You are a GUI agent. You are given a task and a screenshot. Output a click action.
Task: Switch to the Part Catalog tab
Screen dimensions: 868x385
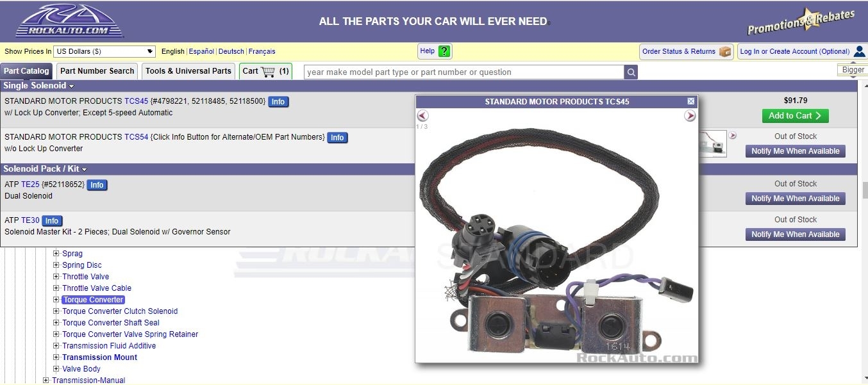[x=26, y=71]
